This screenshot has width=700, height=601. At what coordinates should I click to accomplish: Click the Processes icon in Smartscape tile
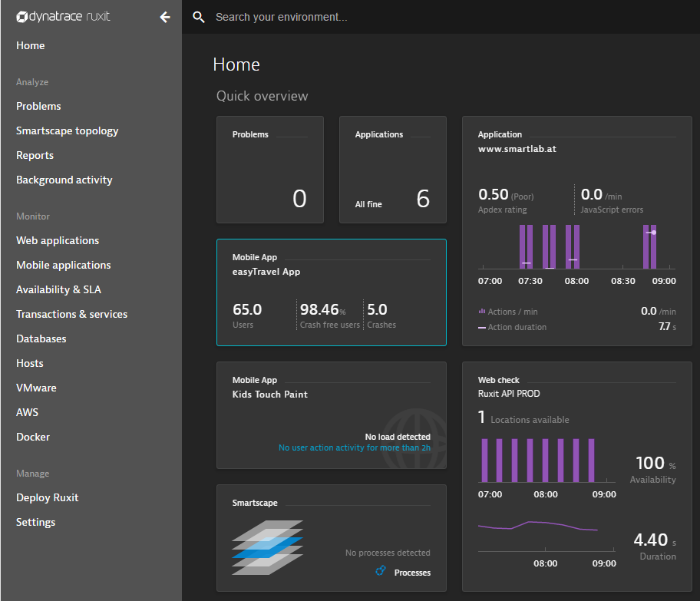coord(381,571)
